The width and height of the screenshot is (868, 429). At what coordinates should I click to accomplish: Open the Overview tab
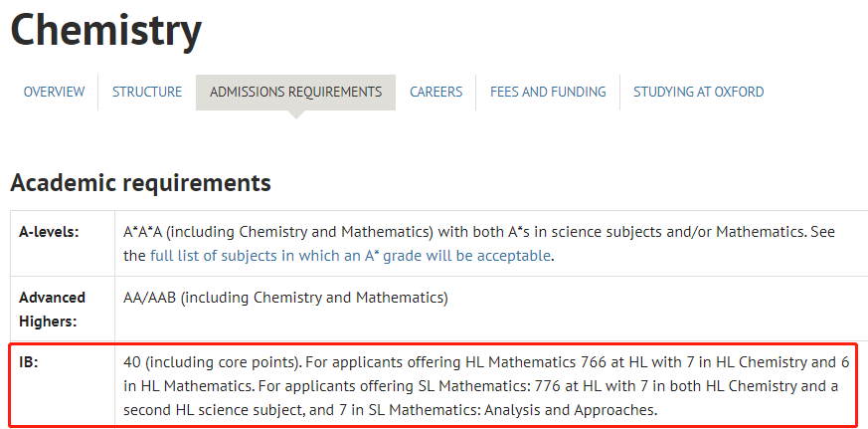pyautogui.click(x=55, y=92)
